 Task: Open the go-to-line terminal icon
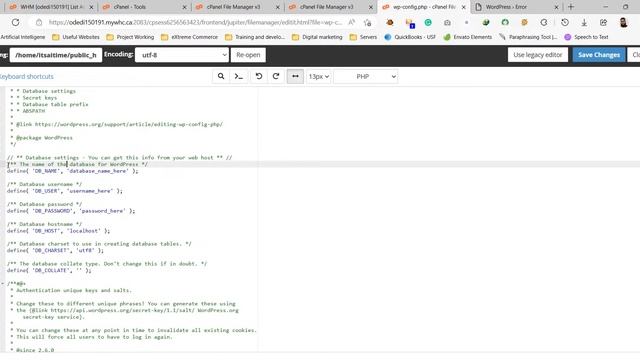click(239, 76)
